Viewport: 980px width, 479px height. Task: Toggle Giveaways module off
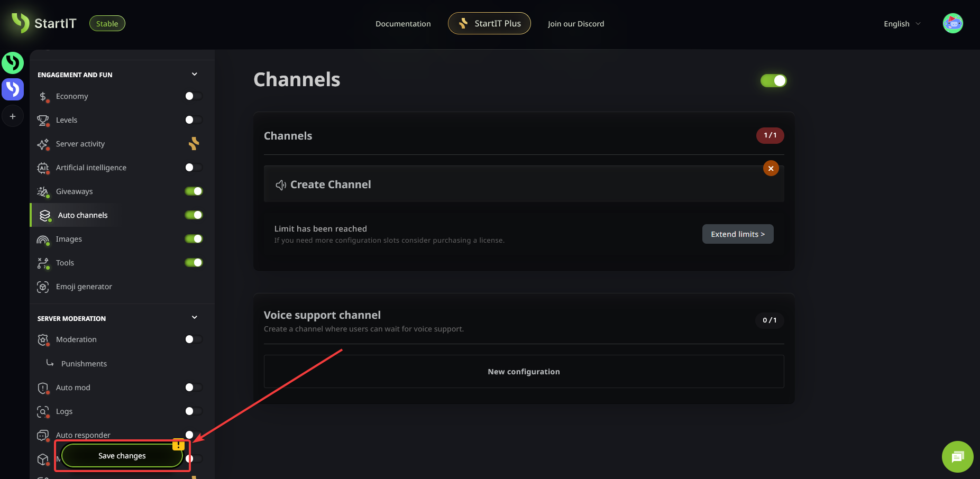coord(194,191)
